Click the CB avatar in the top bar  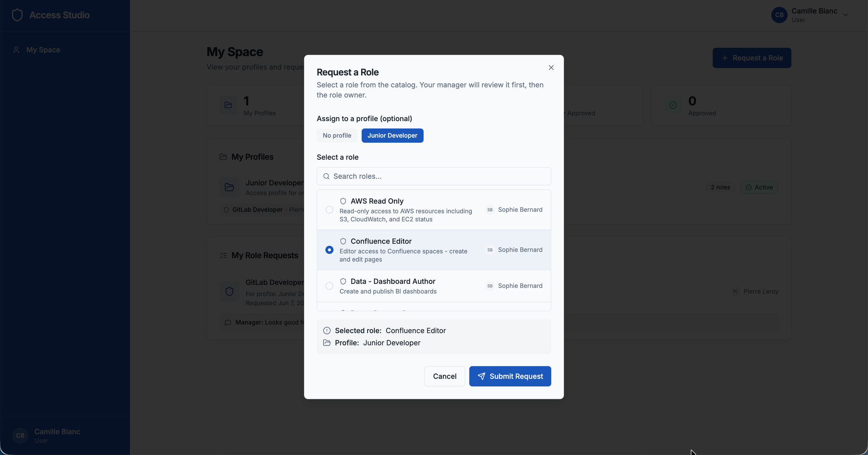[x=779, y=15]
